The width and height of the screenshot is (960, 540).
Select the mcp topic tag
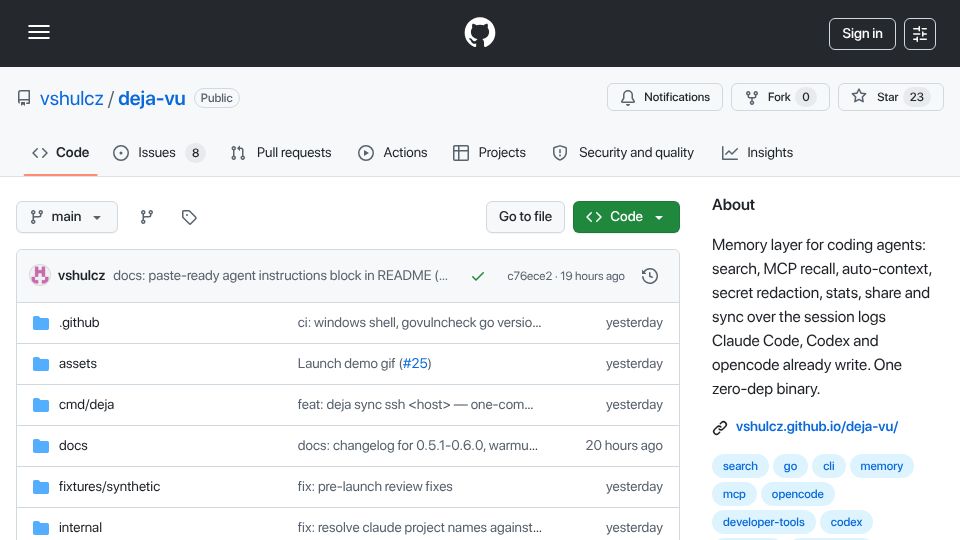(x=734, y=494)
